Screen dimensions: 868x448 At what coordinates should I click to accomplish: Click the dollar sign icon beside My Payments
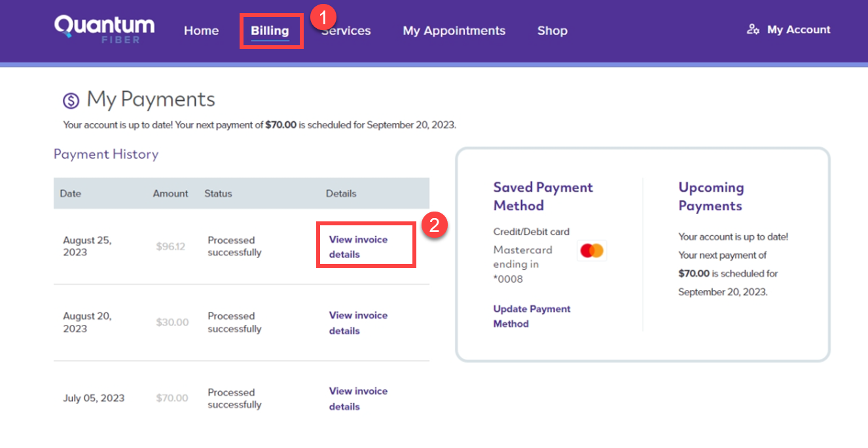pyautogui.click(x=72, y=100)
